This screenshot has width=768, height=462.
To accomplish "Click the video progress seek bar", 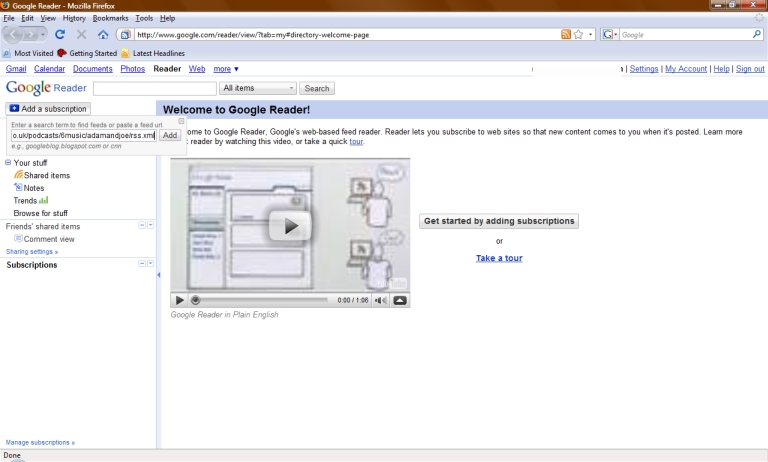I will 261,300.
